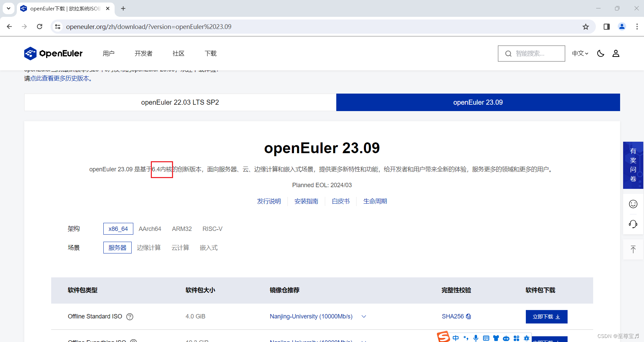The height and width of the screenshot is (342, 644).
Task: Click the smiley feedback icon
Action: point(633,204)
